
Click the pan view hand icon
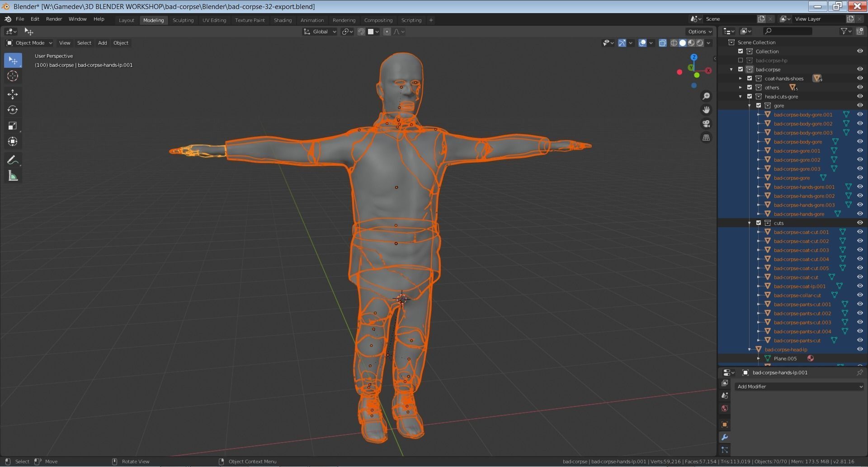[x=706, y=110]
